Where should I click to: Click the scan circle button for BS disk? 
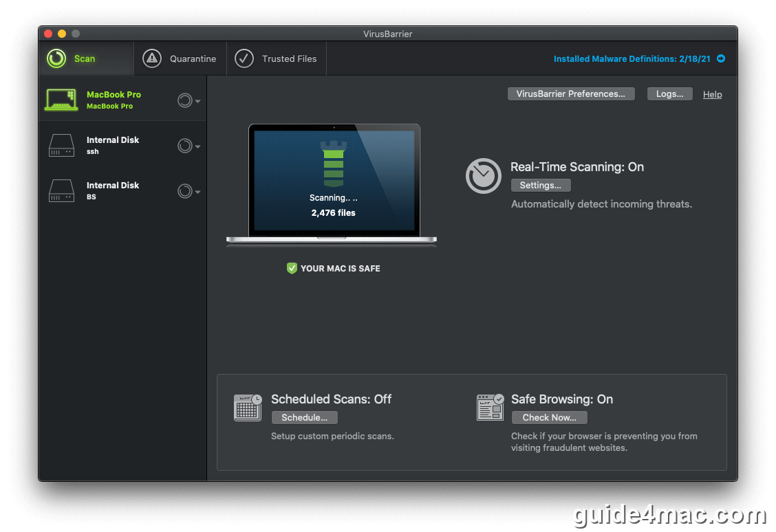(184, 191)
